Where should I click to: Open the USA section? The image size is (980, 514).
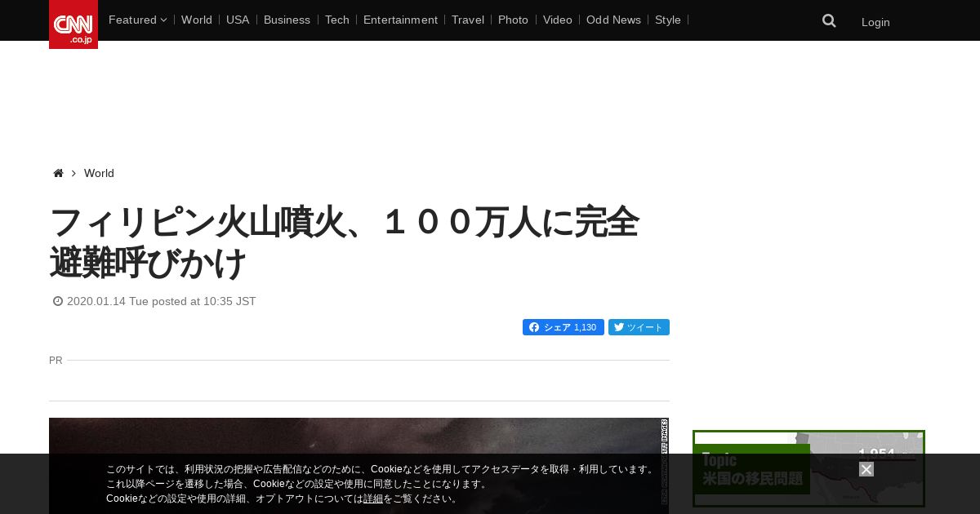238,20
